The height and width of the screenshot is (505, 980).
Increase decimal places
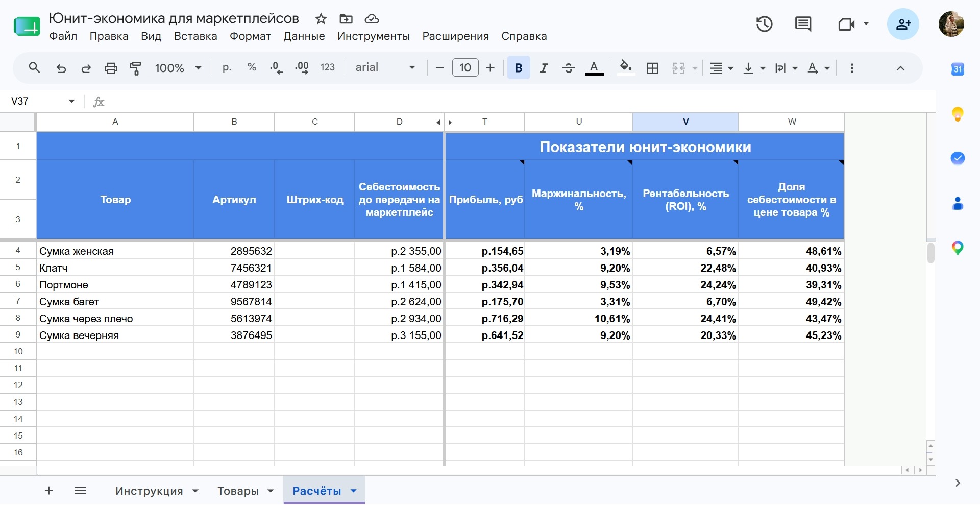click(302, 68)
